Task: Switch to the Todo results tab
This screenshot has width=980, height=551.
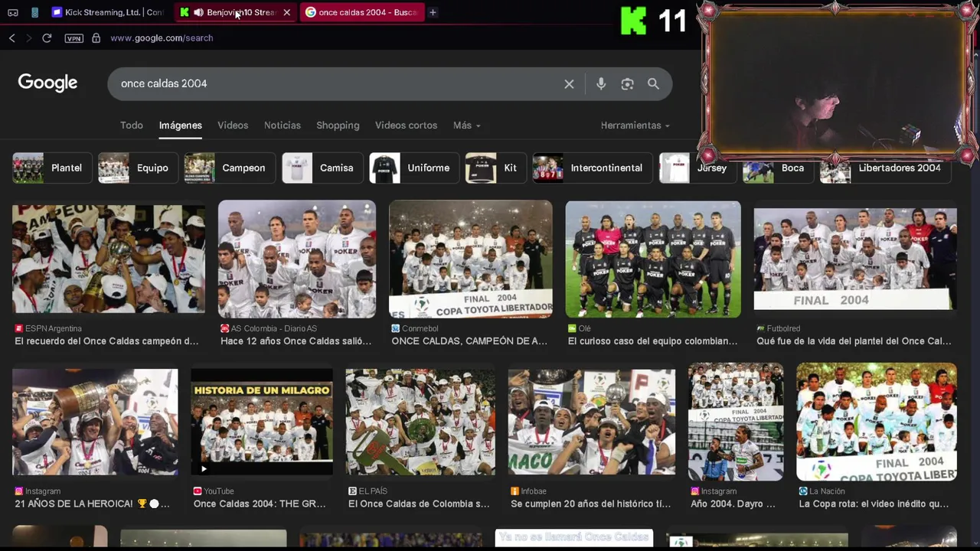Action: [132, 126]
